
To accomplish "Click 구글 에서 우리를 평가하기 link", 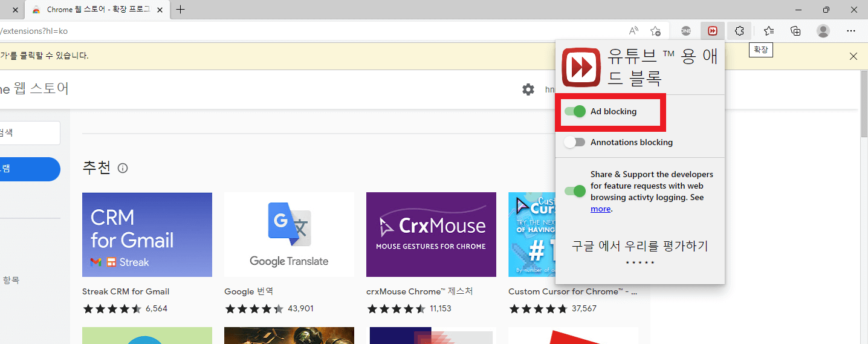I will coord(640,246).
